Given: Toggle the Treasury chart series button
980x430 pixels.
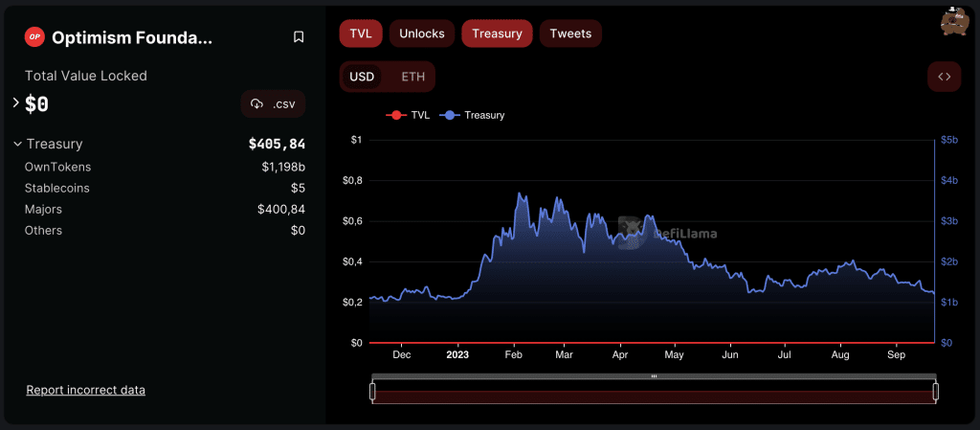Looking at the screenshot, I should pyautogui.click(x=497, y=34).
